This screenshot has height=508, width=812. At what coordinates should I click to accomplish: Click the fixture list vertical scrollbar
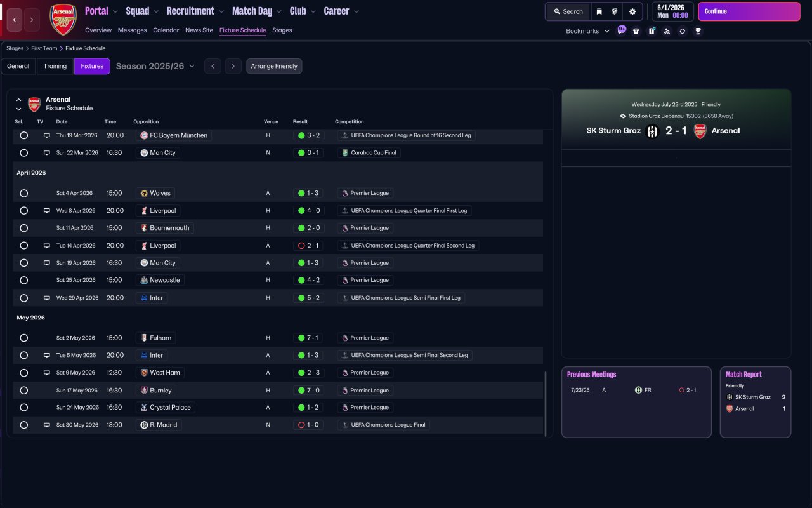[x=546, y=404]
